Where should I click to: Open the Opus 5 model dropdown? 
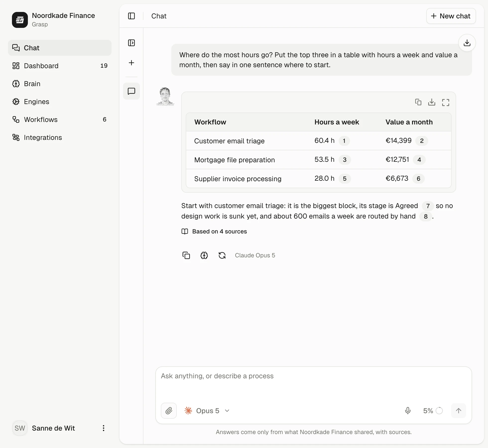tap(207, 411)
